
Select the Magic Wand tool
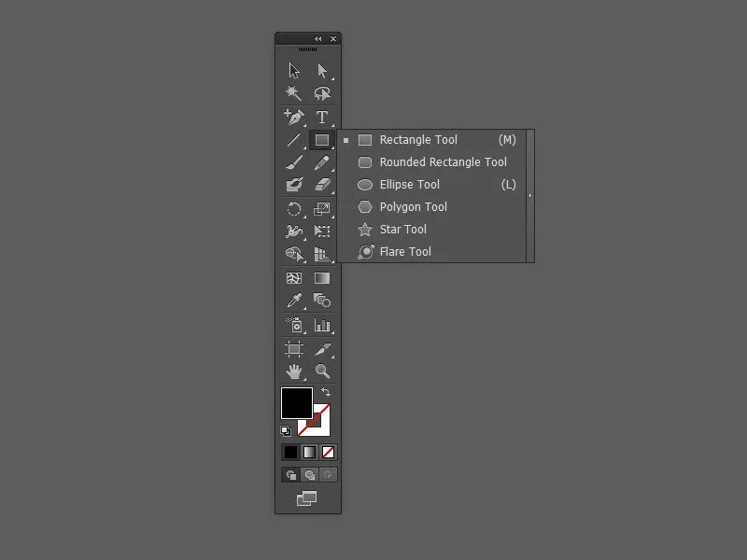click(292, 93)
